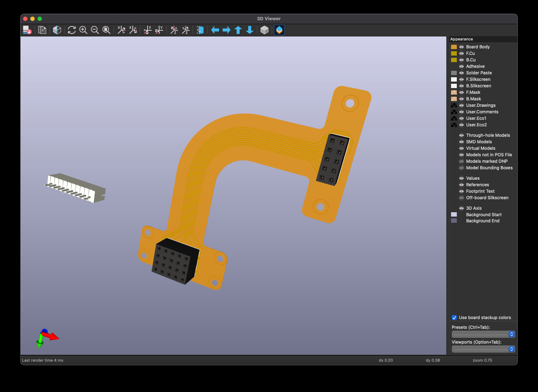Change the Background Start color
This screenshot has height=392, width=538.
(x=454, y=214)
